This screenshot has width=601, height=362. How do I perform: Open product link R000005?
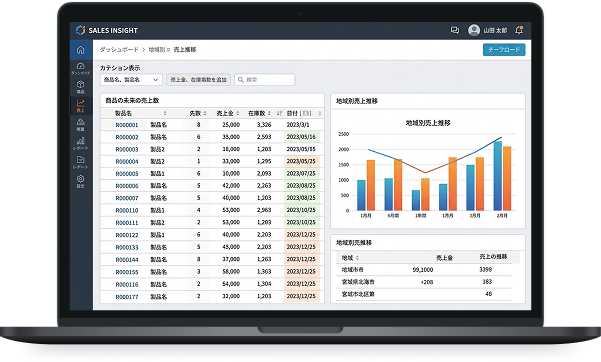coord(126,174)
